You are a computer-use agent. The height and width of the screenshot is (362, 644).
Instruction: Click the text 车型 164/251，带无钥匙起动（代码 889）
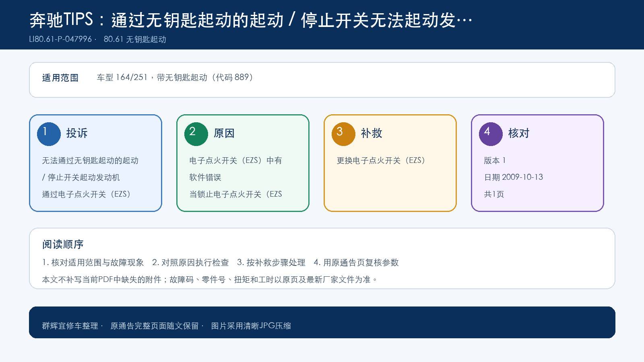[175, 77]
